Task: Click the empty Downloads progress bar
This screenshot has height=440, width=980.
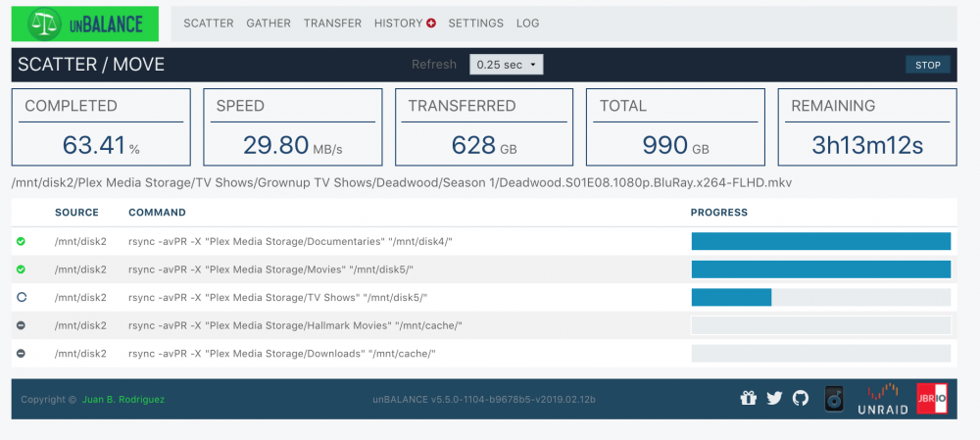Action: 820,354
